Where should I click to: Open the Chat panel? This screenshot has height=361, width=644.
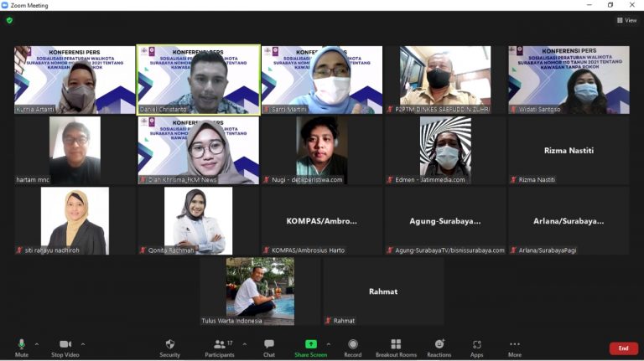tap(269, 344)
